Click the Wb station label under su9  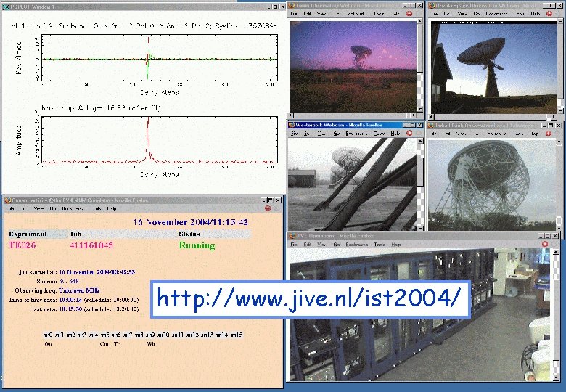coord(150,343)
